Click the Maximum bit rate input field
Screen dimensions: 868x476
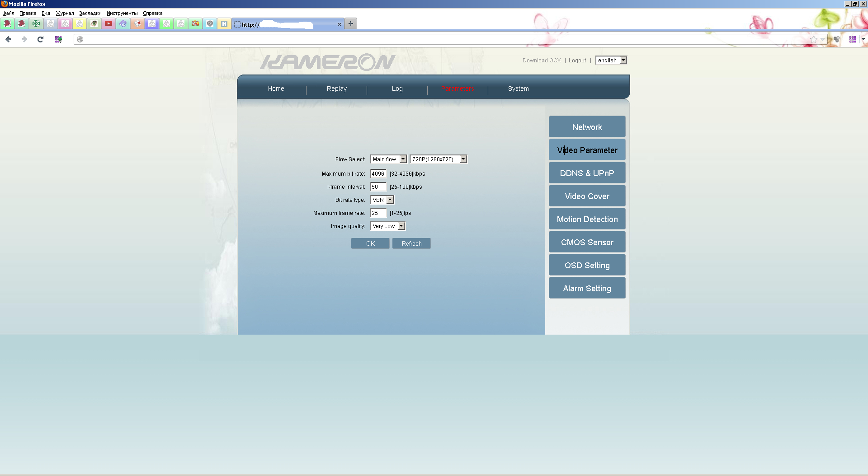(x=378, y=174)
